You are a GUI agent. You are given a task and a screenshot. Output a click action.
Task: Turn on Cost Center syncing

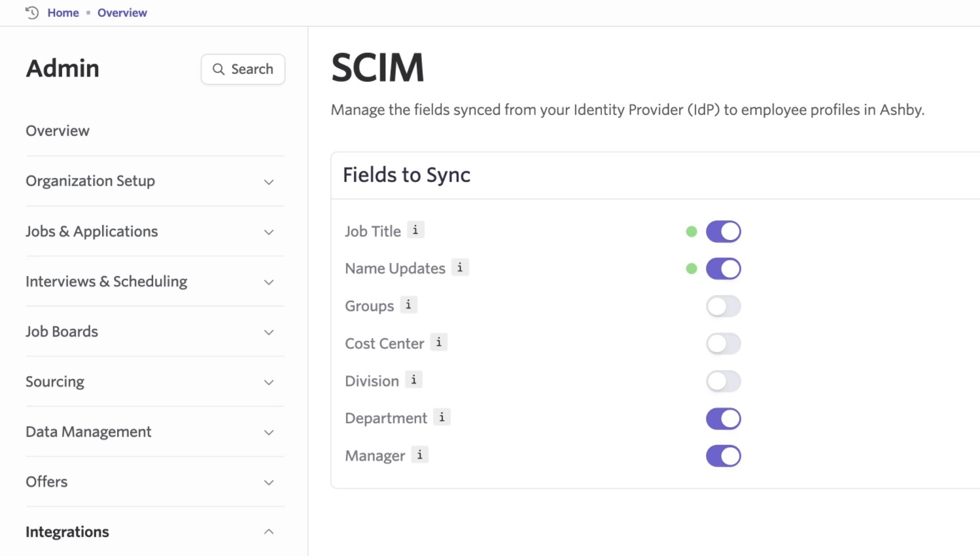[723, 344]
